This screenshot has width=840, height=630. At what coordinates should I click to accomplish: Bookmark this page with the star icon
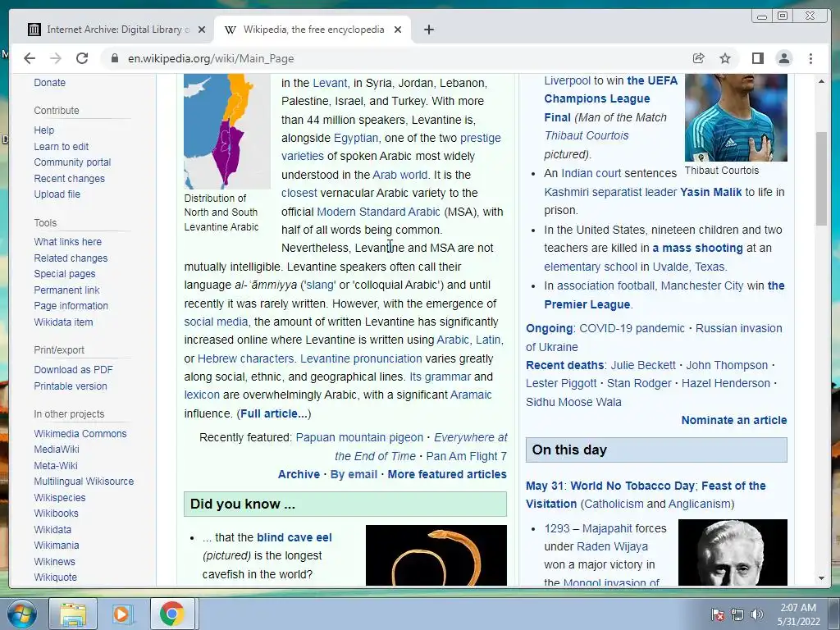click(x=725, y=58)
